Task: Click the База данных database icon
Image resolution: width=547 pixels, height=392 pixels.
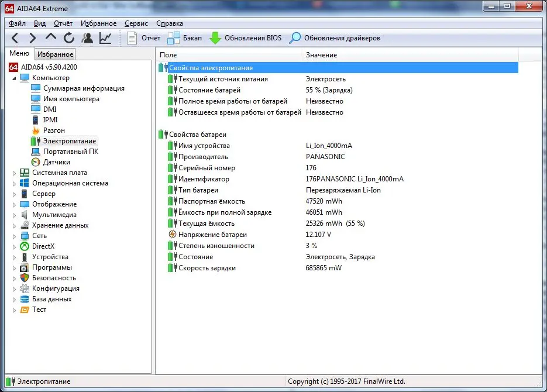Action: pyautogui.click(x=25, y=299)
